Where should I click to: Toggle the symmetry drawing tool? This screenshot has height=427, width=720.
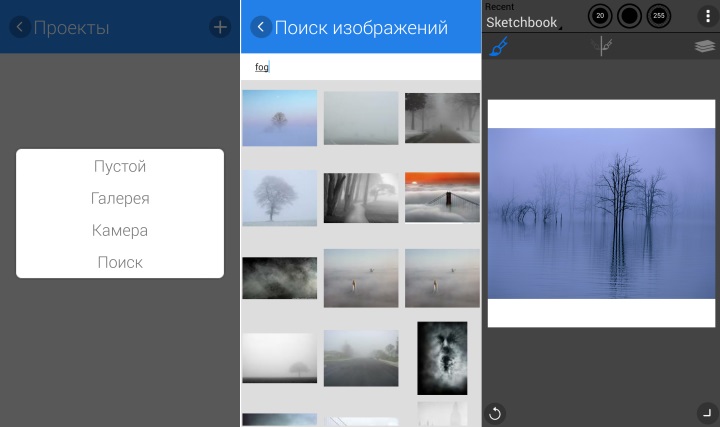click(602, 46)
